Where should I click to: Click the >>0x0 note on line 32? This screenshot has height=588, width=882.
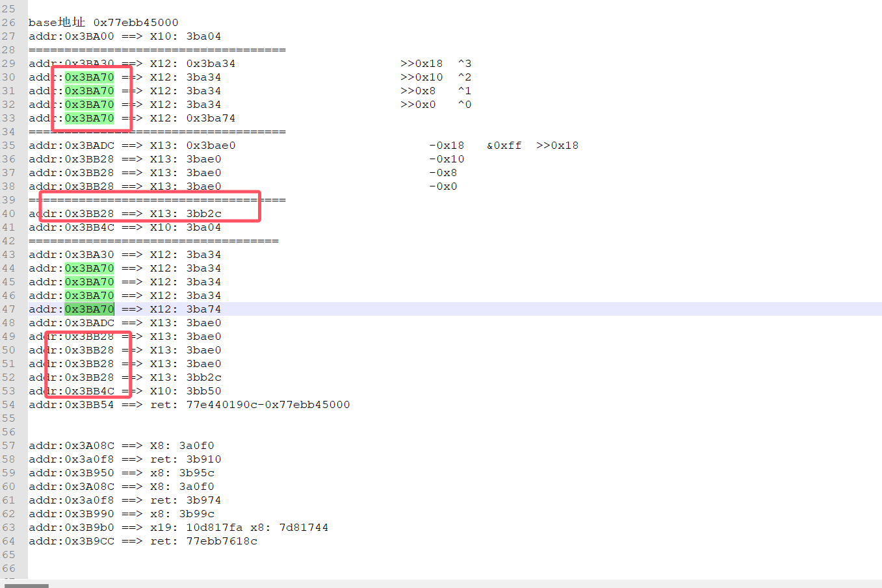[418, 105]
